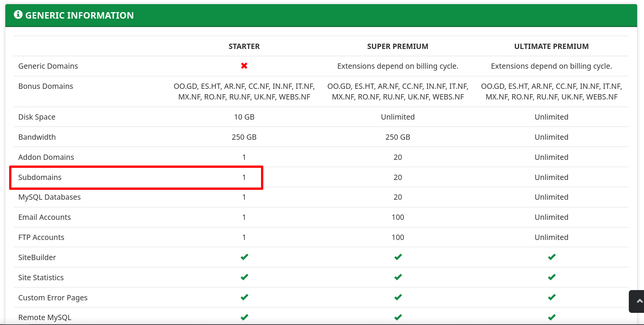Click the Bonus Domains row label

[x=46, y=86]
